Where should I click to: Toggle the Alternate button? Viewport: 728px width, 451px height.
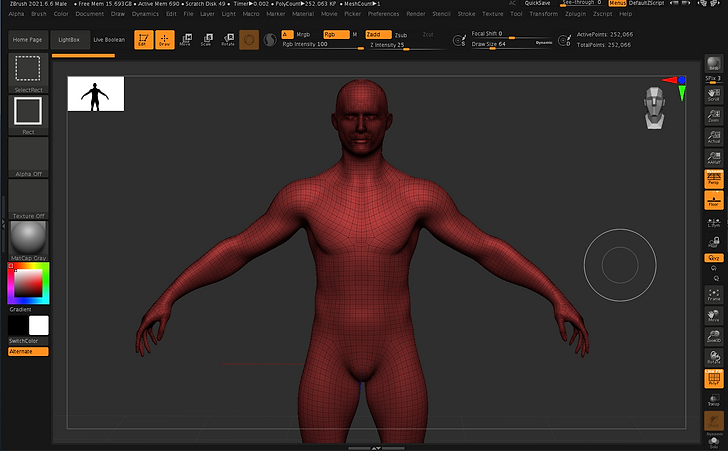pyautogui.click(x=28, y=352)
